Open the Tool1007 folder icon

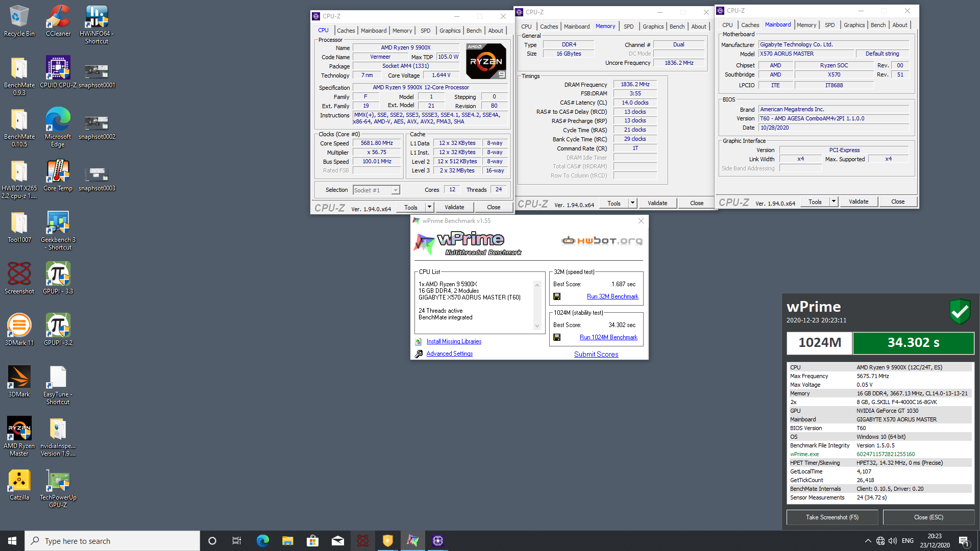19,227
